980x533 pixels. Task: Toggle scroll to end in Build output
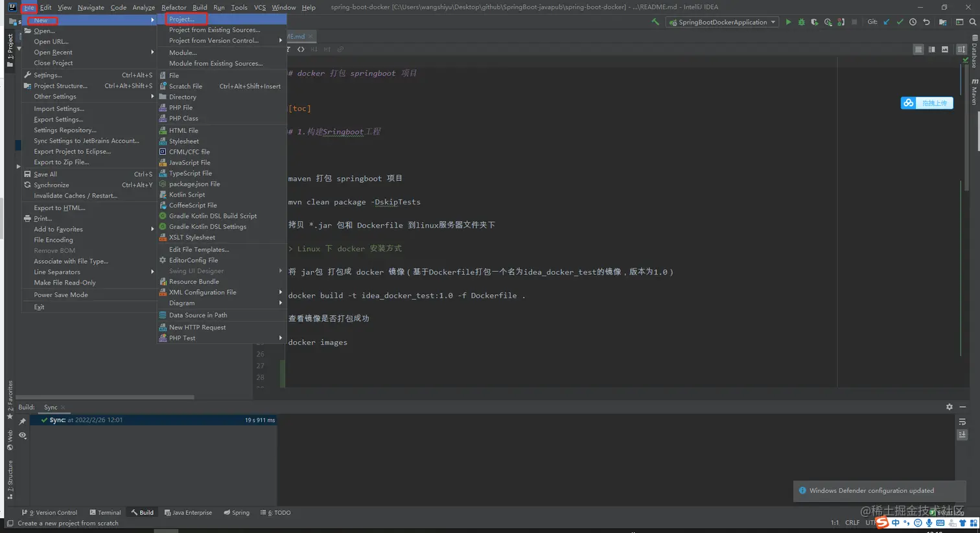point(962,434)
